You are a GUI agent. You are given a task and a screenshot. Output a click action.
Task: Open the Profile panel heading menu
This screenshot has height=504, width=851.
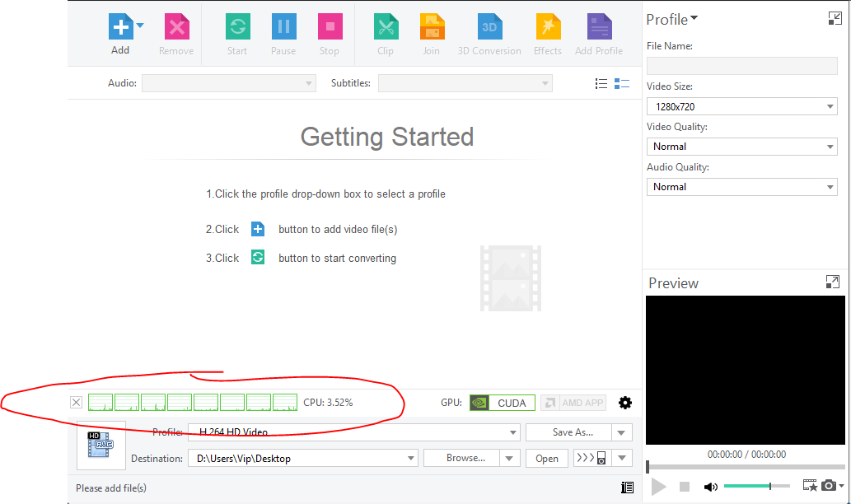pyautogui.click(x=672, y=20)
